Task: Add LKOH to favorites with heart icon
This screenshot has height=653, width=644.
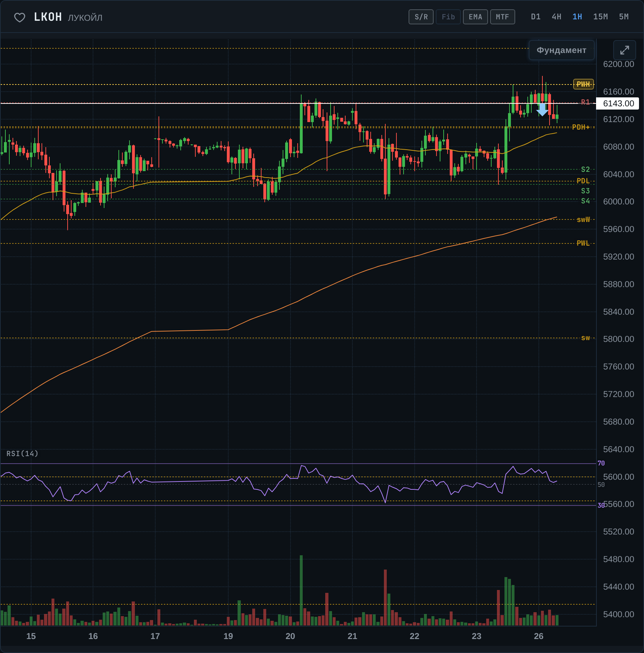Action: pyautogui.click(x=19, y=17)
